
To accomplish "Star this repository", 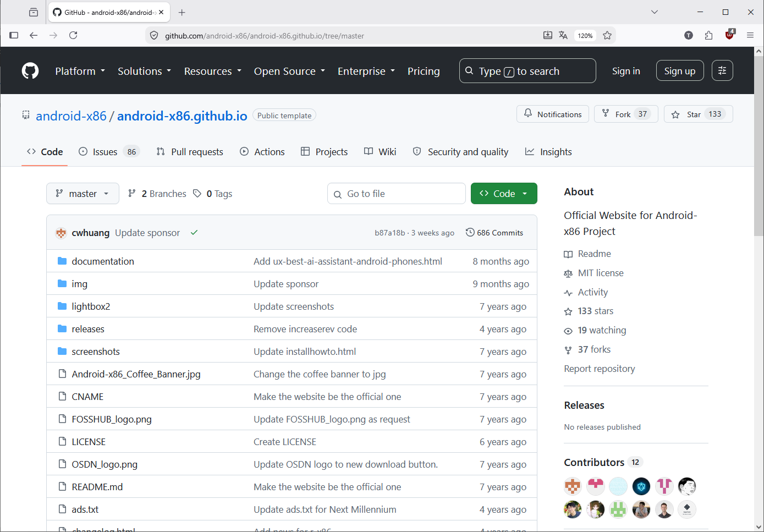I will [x=699, y=114].
